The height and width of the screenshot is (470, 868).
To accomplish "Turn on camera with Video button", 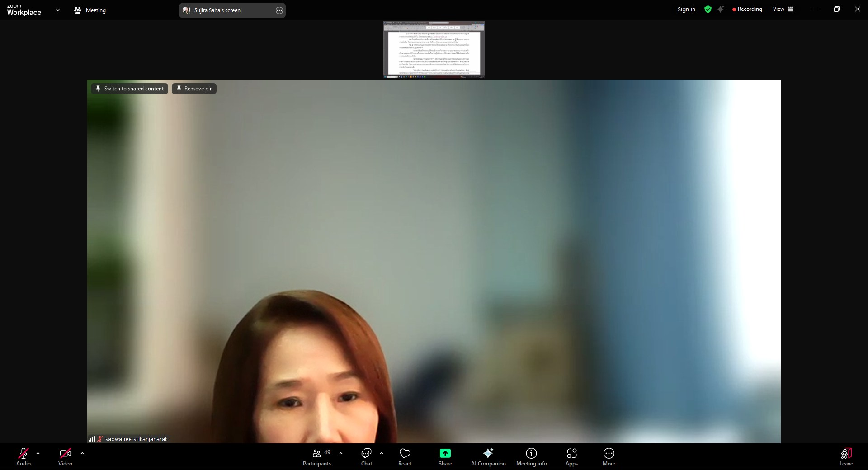I will click(x=65, y=456).
